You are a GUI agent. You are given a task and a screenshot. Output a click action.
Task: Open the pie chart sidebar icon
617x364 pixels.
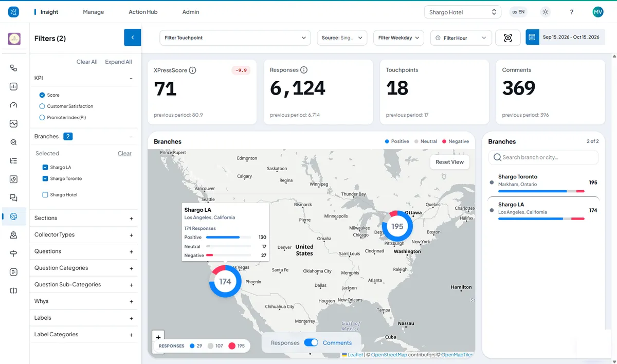[x=14, y=179]
